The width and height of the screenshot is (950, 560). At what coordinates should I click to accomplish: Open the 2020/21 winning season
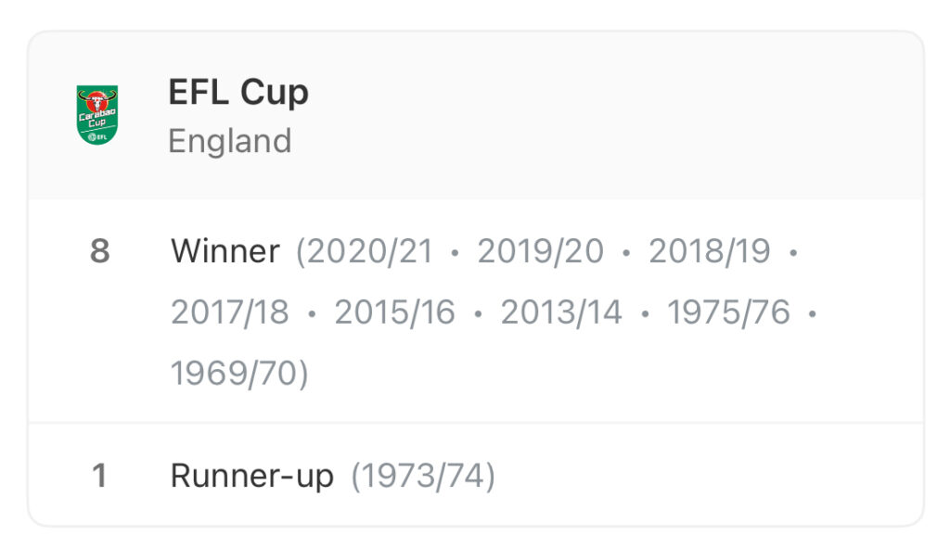[367, 251]
